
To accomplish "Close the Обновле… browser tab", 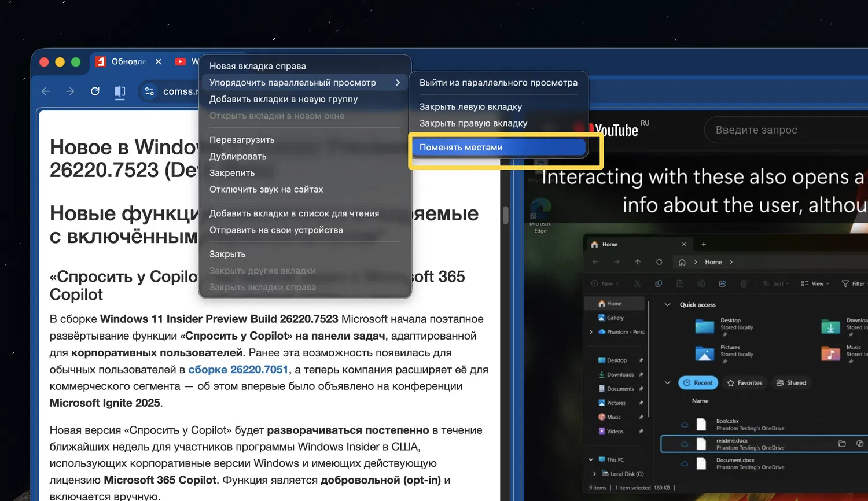I will (159, 61).
